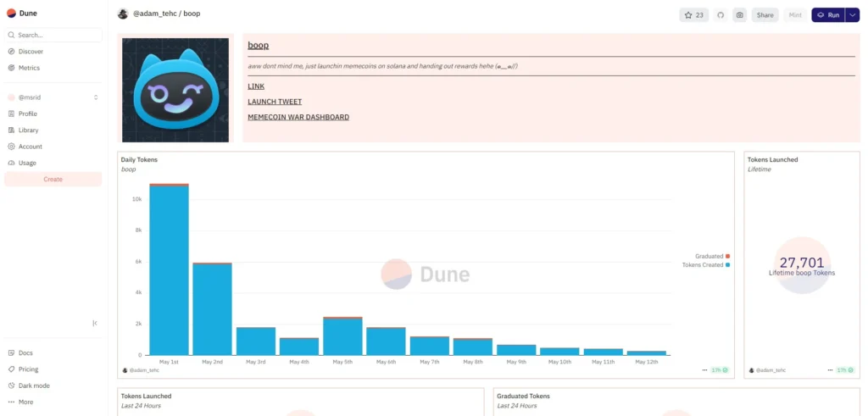The width and height of the screenshot is (868, 416).
Task: Click the Tokens Launched Last 24 Hours title
Action: click(146, 396)
